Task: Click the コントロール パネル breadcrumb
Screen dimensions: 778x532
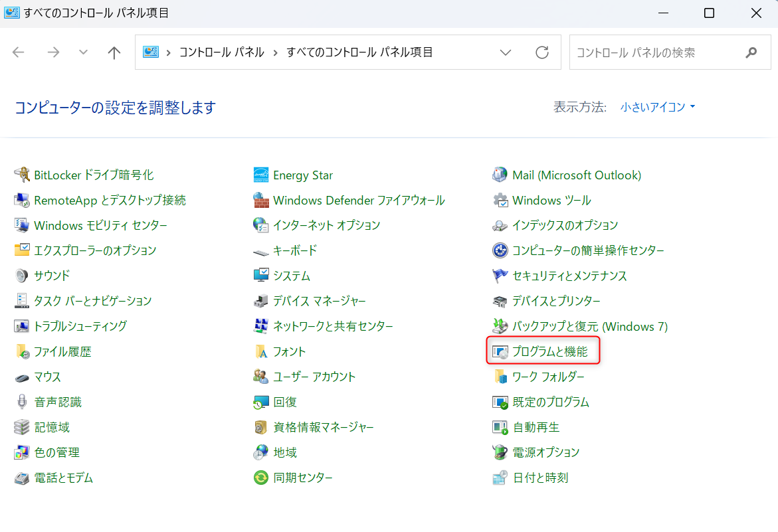Action: pyautogui.click(x=222, y=52)
